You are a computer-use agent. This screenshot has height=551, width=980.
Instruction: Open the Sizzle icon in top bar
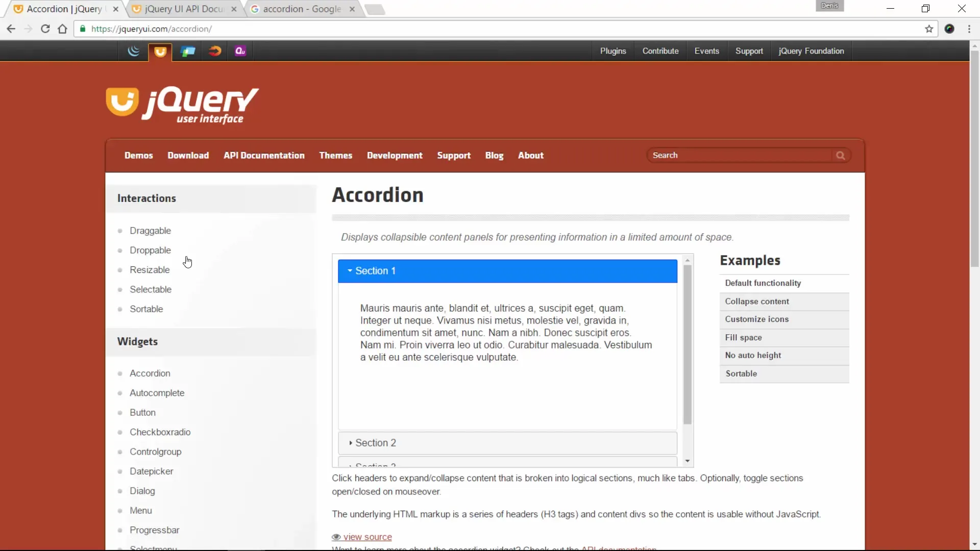click(x=214, y=51)
